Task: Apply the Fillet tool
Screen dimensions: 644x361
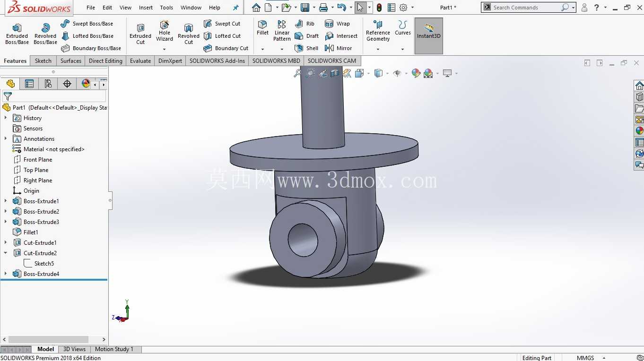Action: [262, 28]
